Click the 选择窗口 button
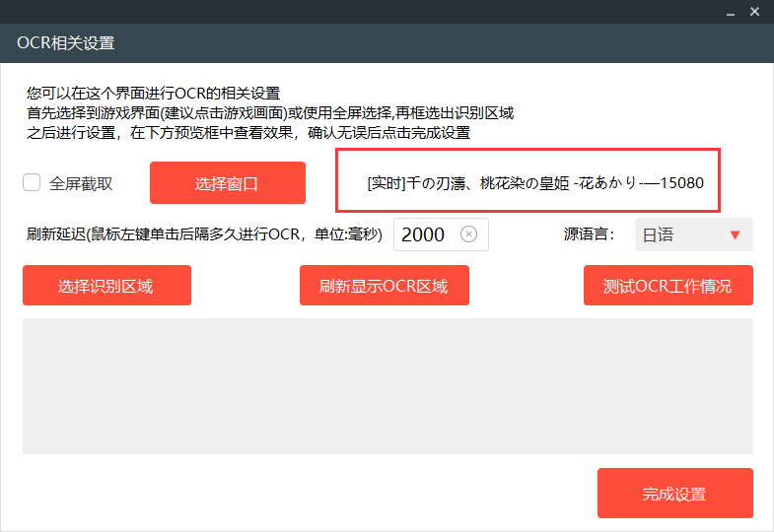The width and height of the screenshot is (774, 532). click(228, 183)
